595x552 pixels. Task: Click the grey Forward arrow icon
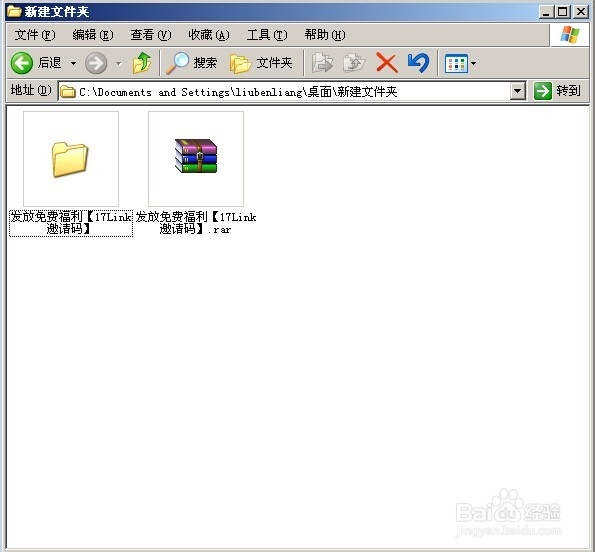[96, 63]
